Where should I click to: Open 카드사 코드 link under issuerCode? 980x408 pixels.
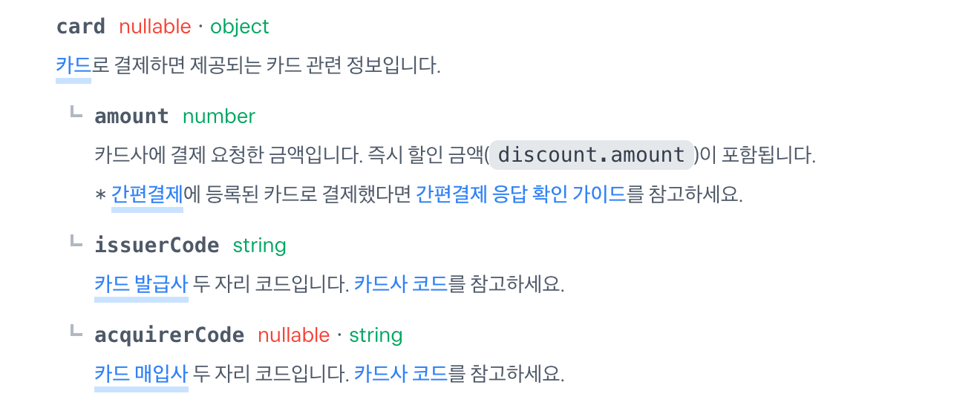coord(401,284)
